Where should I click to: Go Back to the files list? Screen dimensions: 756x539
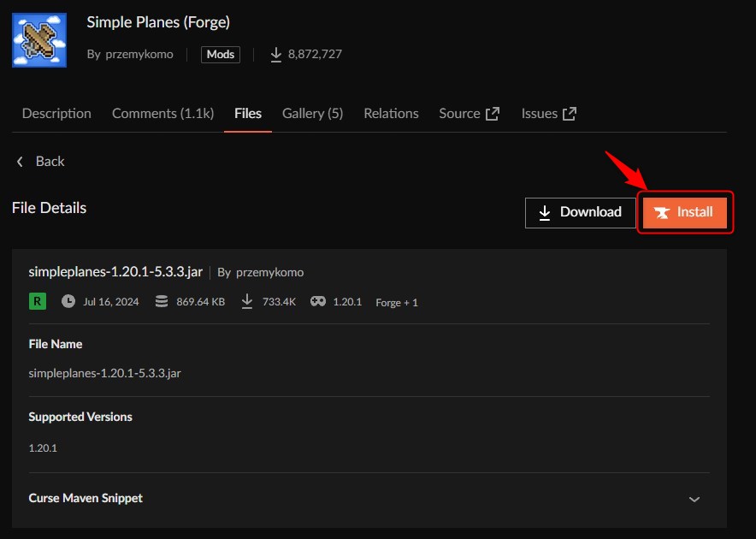coord(40,161)
